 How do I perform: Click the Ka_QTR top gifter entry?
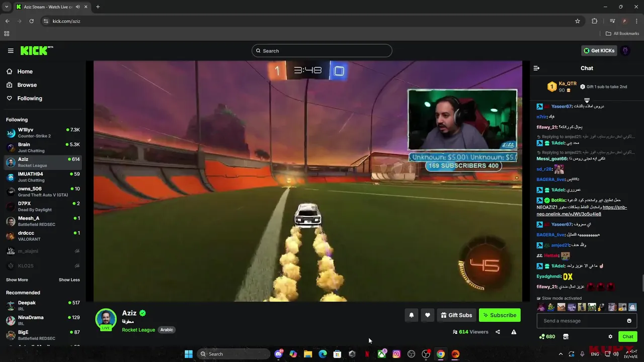click(562, 86)
